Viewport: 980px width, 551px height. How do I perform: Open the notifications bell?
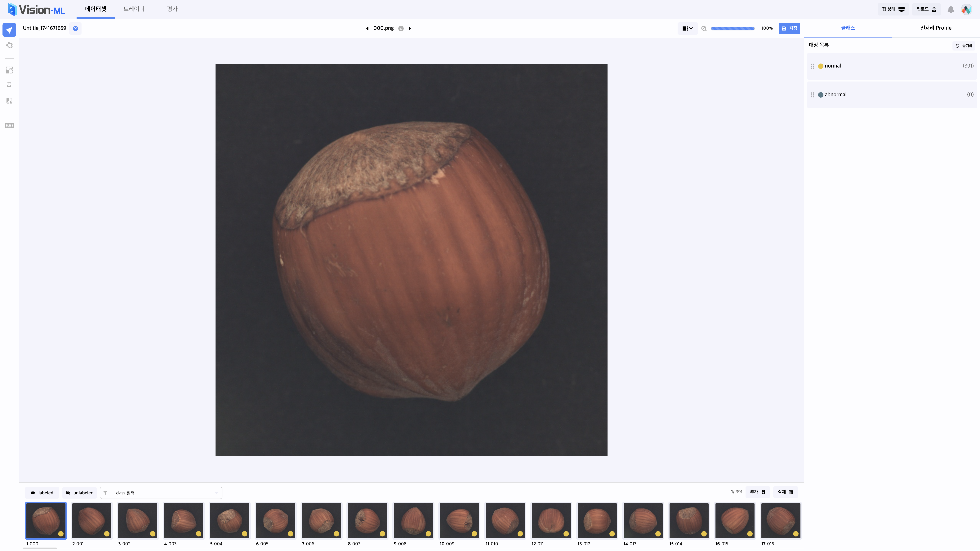(950, 10)
